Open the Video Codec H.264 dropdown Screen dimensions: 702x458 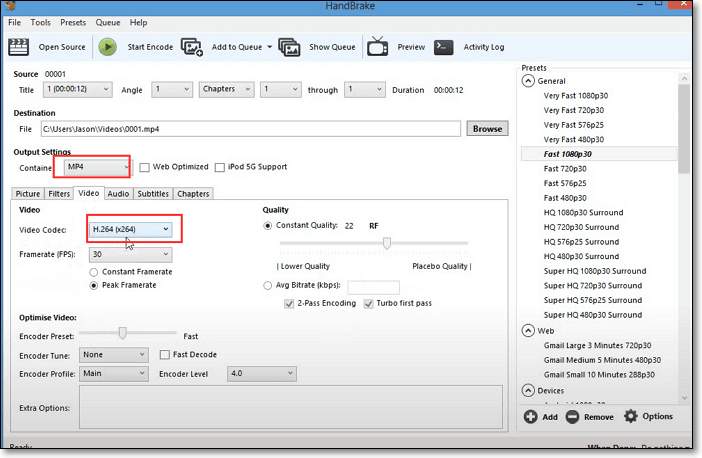130,229
